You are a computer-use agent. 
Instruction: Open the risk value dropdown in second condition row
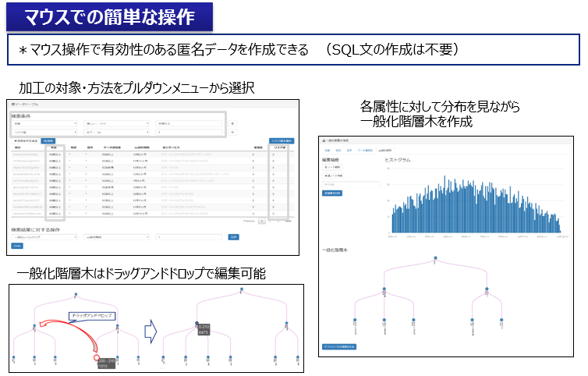tap(44, 133)
